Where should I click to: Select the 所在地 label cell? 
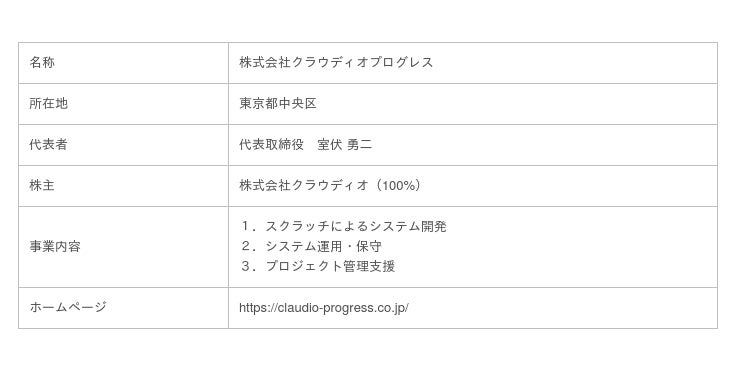pos(123,104)
